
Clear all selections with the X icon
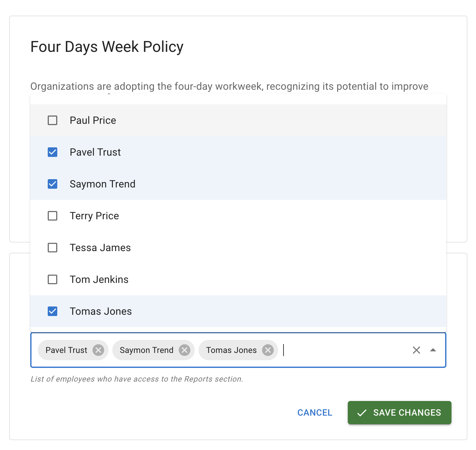[x=416, y=350]
